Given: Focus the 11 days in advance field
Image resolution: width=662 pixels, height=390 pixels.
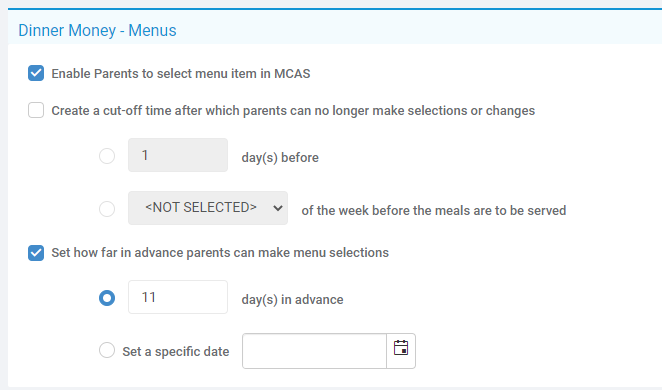Looking at the screenshot, I should point(178,297).
